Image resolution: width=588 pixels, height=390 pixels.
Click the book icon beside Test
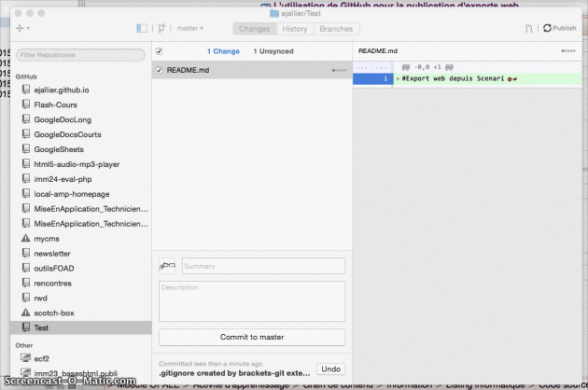26,327
